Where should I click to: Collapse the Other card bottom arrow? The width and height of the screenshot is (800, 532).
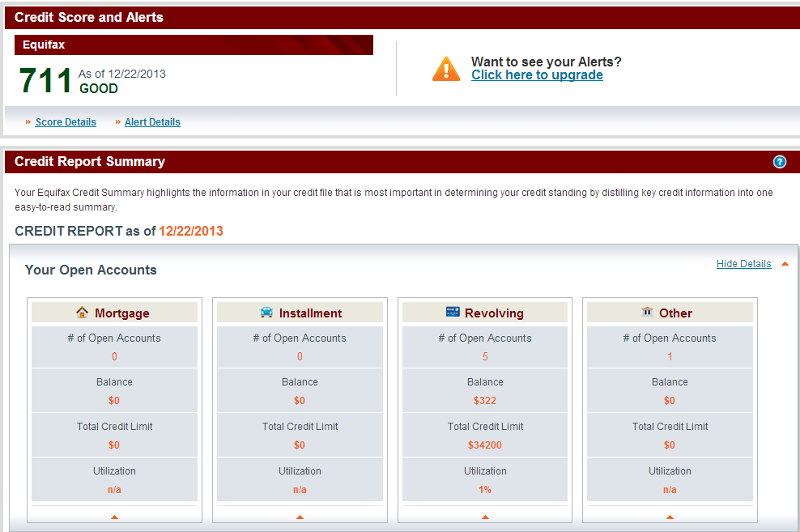(670, 517)
